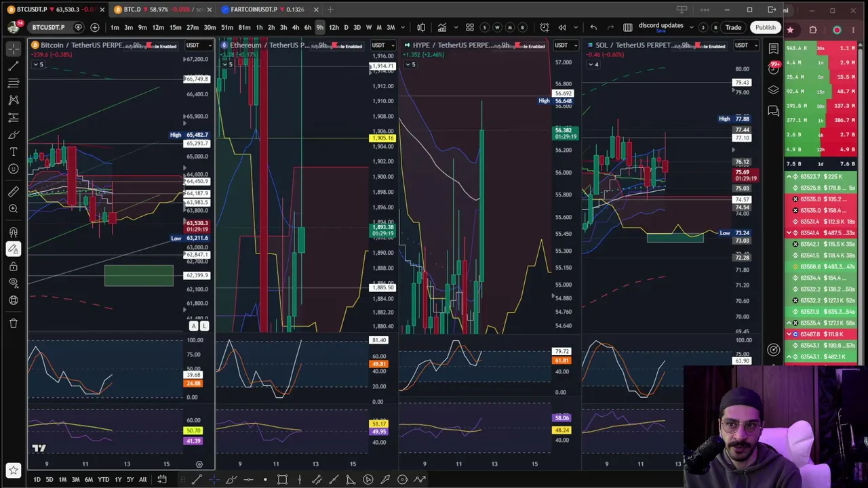Select the crosshair cursor tool
The width and height of the screenshot is (868, 488).
14,49
